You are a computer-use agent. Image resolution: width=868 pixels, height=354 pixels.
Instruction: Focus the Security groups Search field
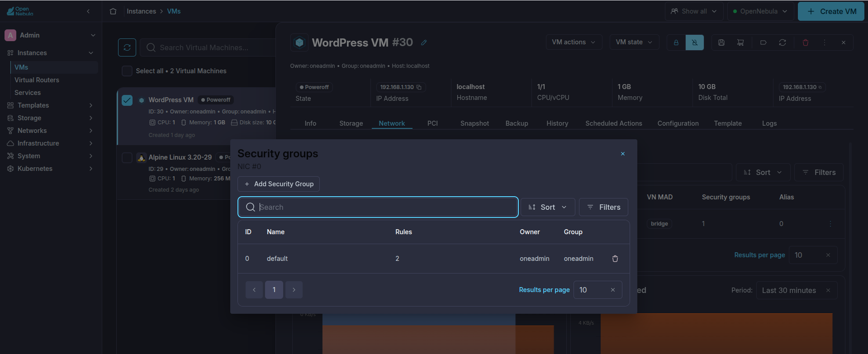378,207
